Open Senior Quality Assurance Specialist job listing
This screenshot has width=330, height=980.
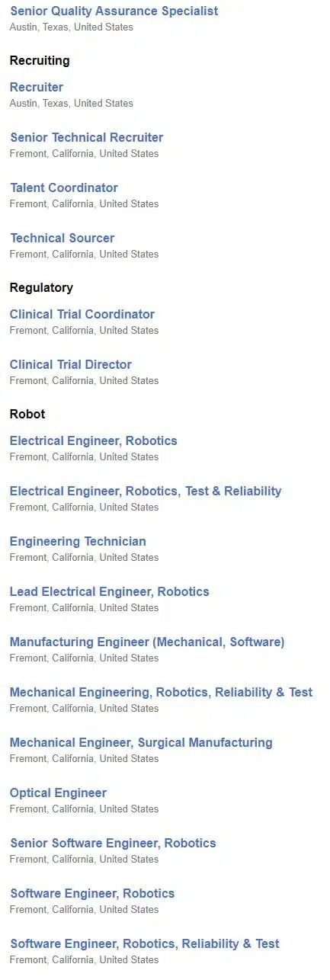pyautogui.click(x=114, y=11)
